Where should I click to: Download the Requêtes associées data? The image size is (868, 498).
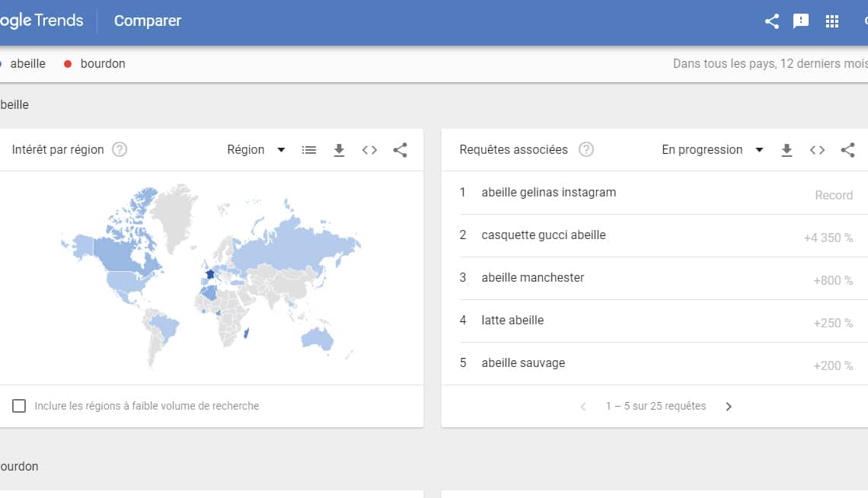click(787, 150)
